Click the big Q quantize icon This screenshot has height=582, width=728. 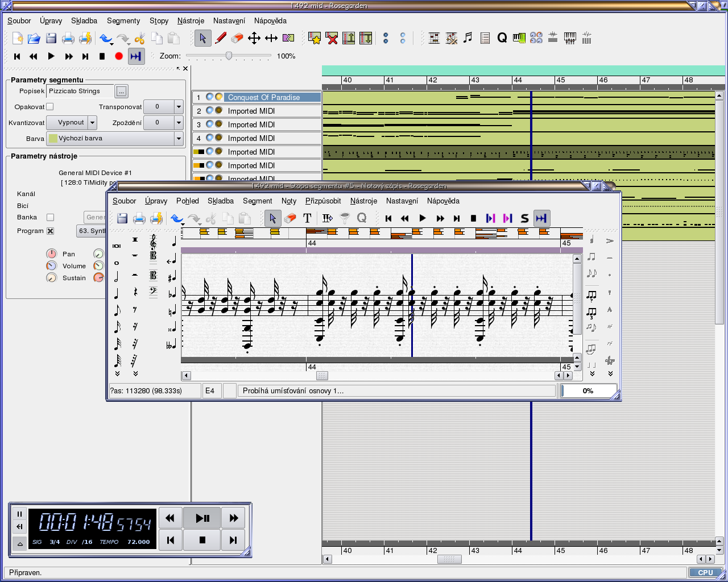tap(502, 38)
